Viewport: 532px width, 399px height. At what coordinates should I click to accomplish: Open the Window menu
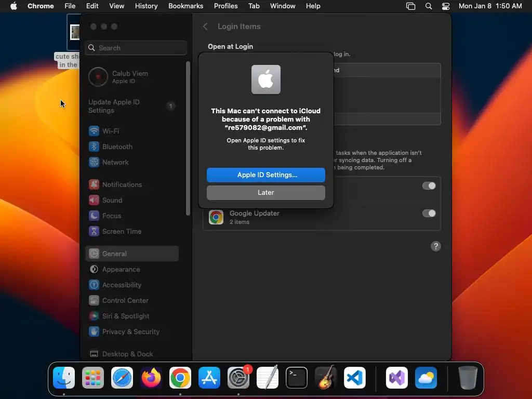[283, 6]
